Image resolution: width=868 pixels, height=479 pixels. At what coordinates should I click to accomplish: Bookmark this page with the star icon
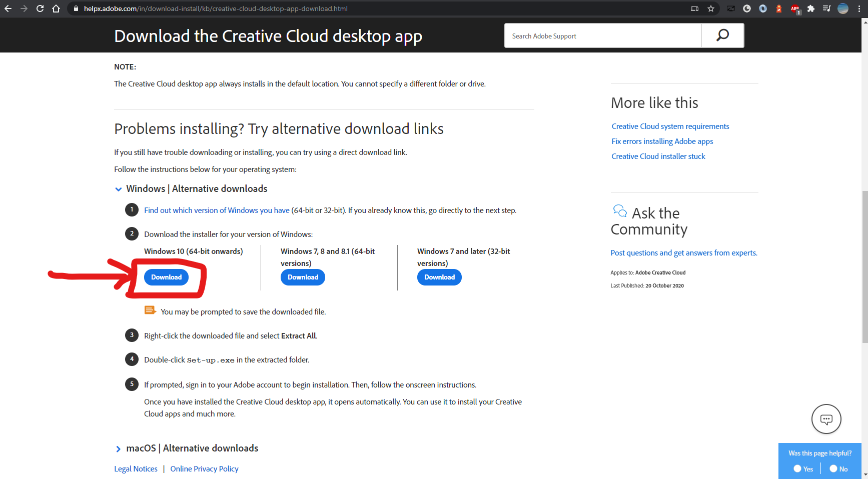[711, 8]
